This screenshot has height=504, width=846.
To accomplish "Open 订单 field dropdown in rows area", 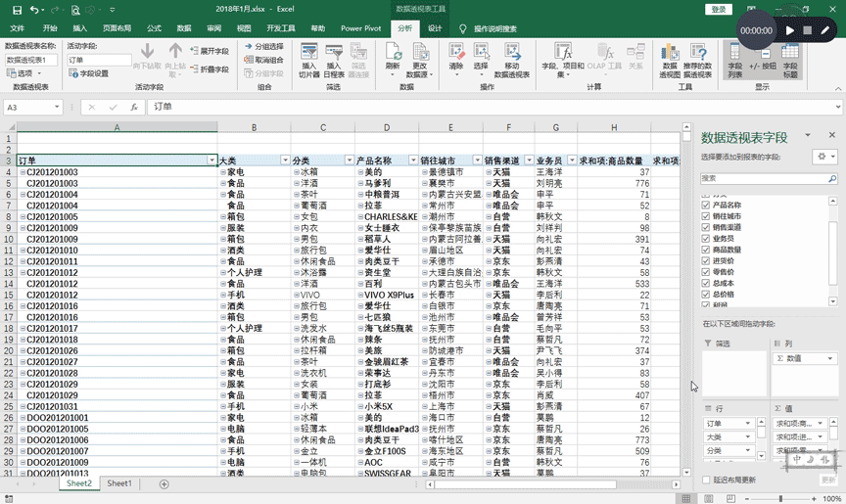I will tap(748, 424).
